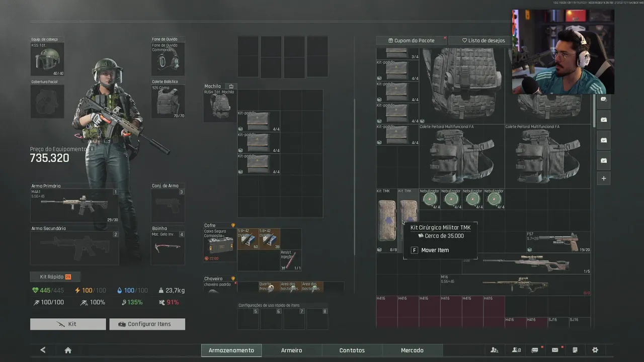The height and width of the screenshot is (362, 644).
Task: Click the Configurar Itens button
Action: (147, 324)
